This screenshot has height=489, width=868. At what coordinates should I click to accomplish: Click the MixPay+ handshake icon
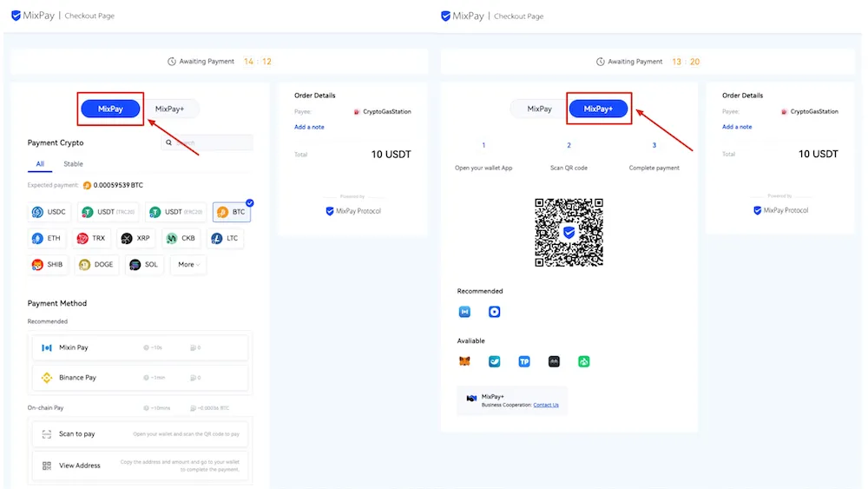pyautogui.click(x=471, y=398)
